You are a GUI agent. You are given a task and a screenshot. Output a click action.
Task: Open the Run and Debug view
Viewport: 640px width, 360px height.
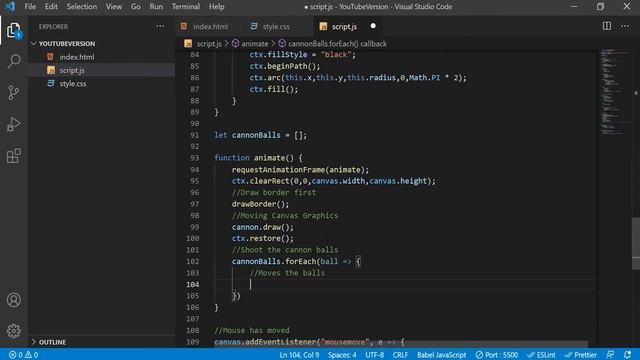coord(13,124)
